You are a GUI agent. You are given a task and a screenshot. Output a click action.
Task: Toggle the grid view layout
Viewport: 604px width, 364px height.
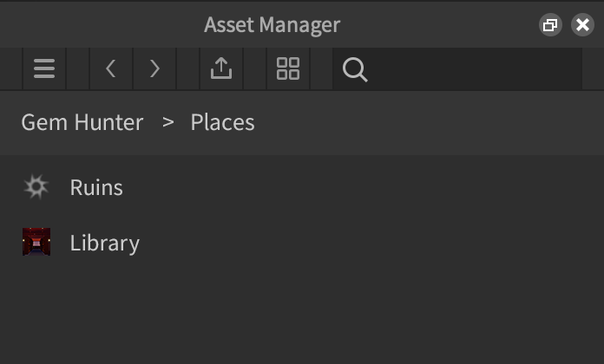click(288, 69)
